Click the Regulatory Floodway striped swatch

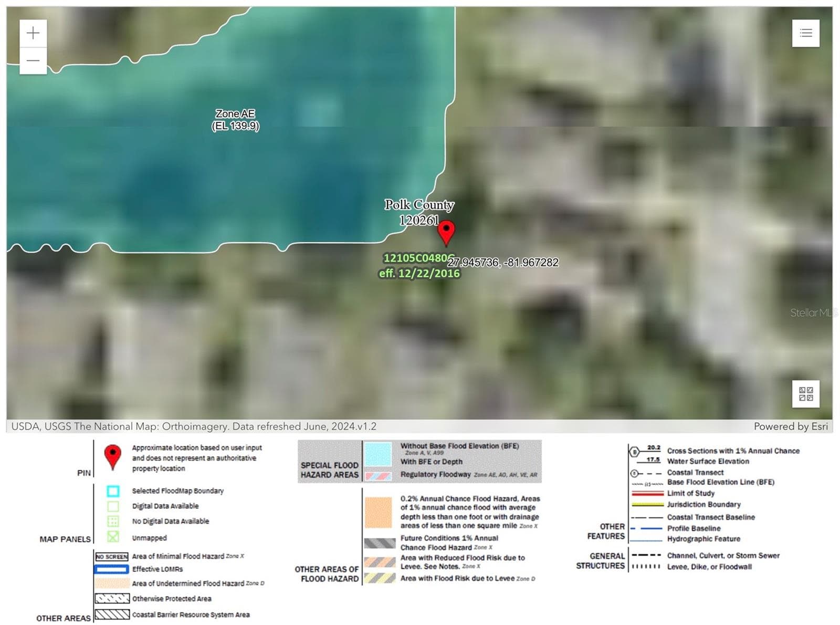(x=378, y=476)
